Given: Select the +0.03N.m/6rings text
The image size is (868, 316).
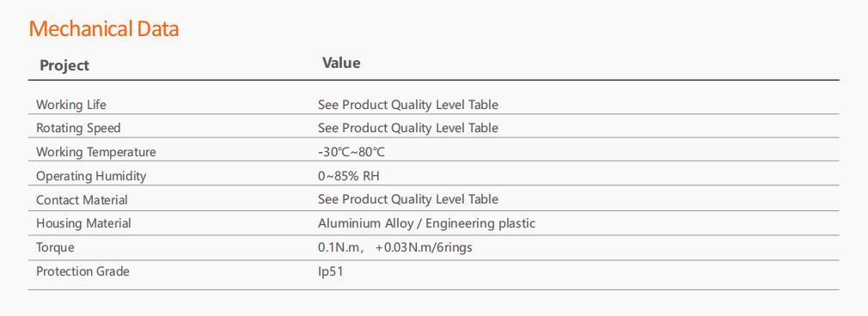Looking at the screenshot, I should tap(424, 247).
